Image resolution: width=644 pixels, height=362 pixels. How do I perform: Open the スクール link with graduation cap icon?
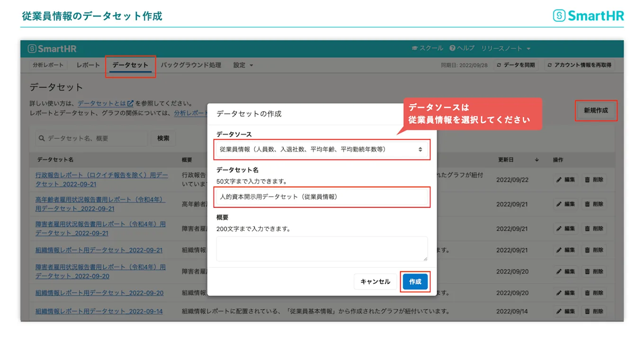point(427,48)
